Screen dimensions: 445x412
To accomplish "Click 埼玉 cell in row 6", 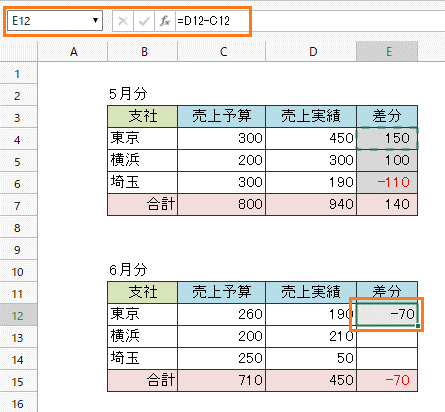I will (143, 182).
